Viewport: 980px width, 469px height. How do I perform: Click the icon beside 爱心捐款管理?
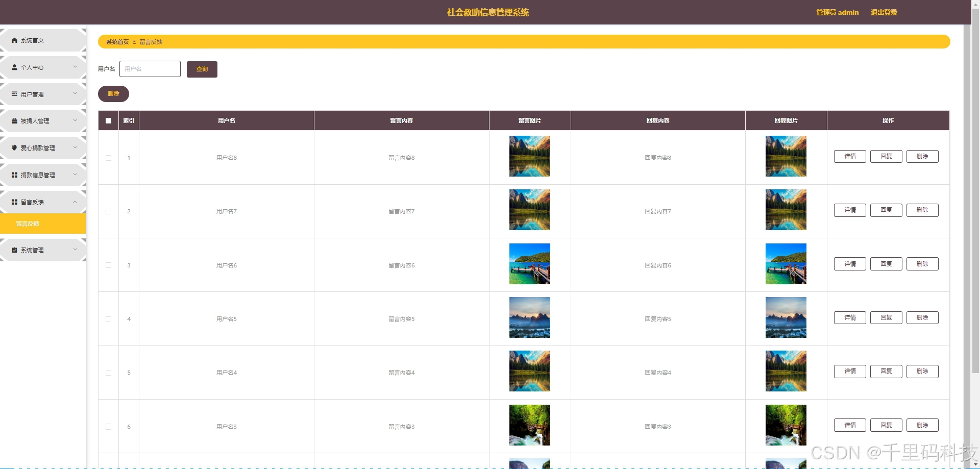(14, 148)
